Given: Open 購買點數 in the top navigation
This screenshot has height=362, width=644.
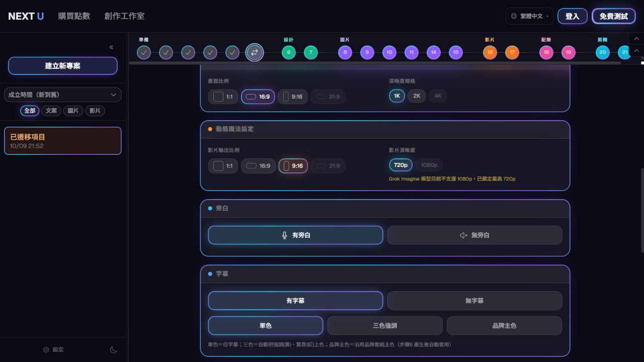Looking at the screenshot, I should (x=74, y=16).
